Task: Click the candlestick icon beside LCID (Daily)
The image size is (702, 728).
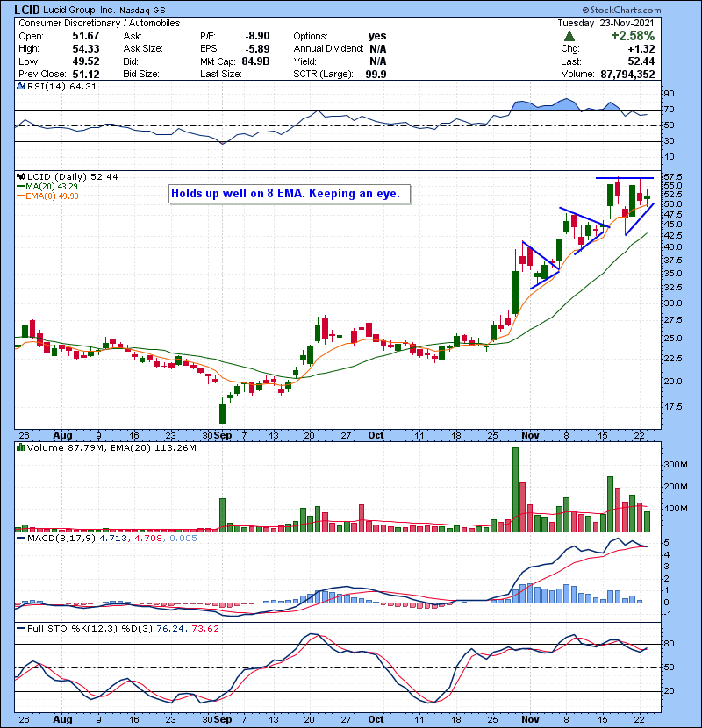Action: pyautogui.click(x=20, y=176)
